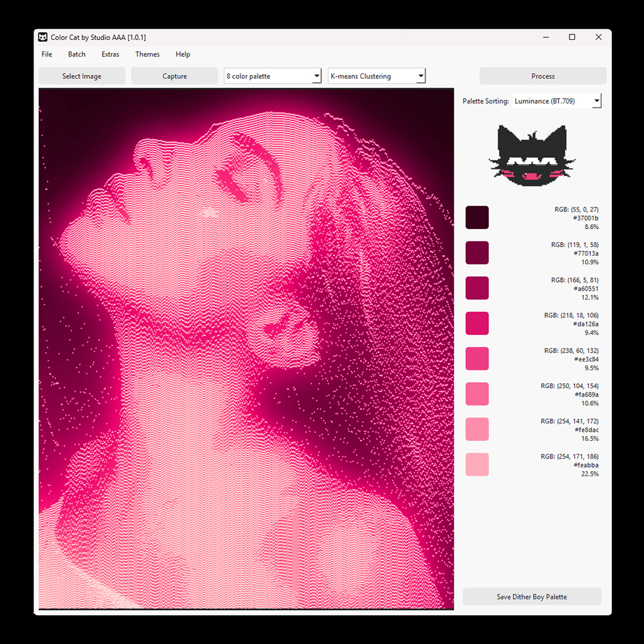This screenshot has height=644, width=644.
Task: Start processing with the Process button
Action: [x=543, y=76]
